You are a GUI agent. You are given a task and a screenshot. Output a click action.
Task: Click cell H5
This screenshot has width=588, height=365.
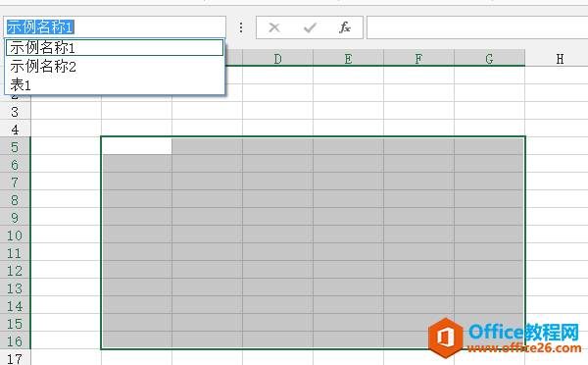coord(557,146)
